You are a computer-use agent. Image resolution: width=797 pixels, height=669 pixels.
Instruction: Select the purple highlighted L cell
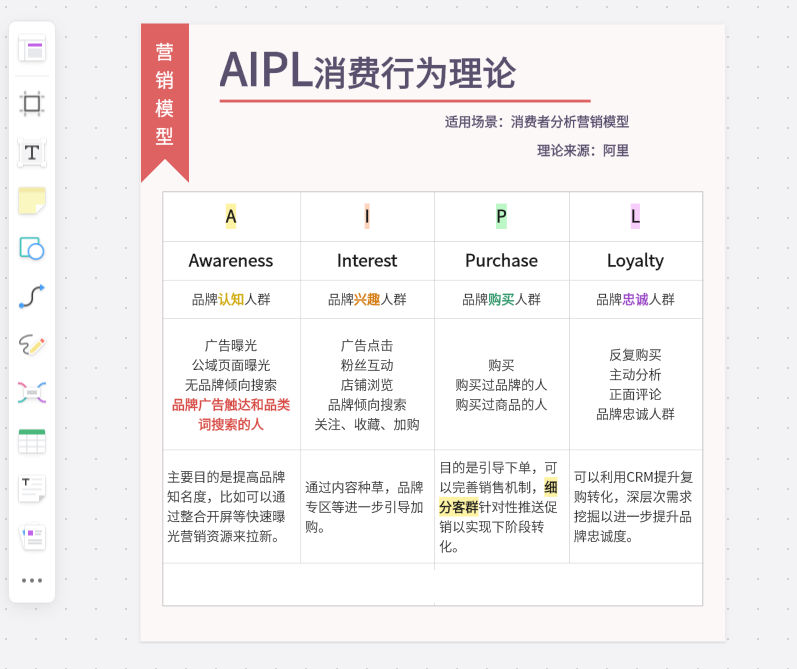coord(635,217)
